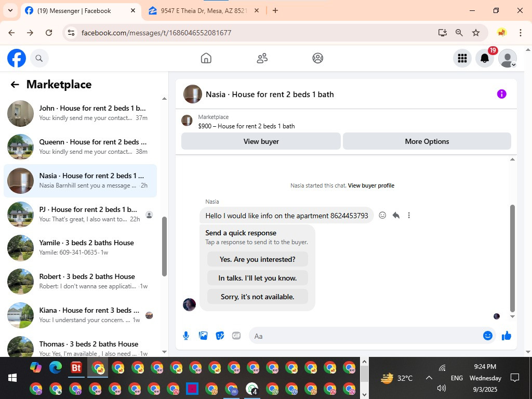Install app icon in address bar

pyautogui.click(x=443, y=33)
